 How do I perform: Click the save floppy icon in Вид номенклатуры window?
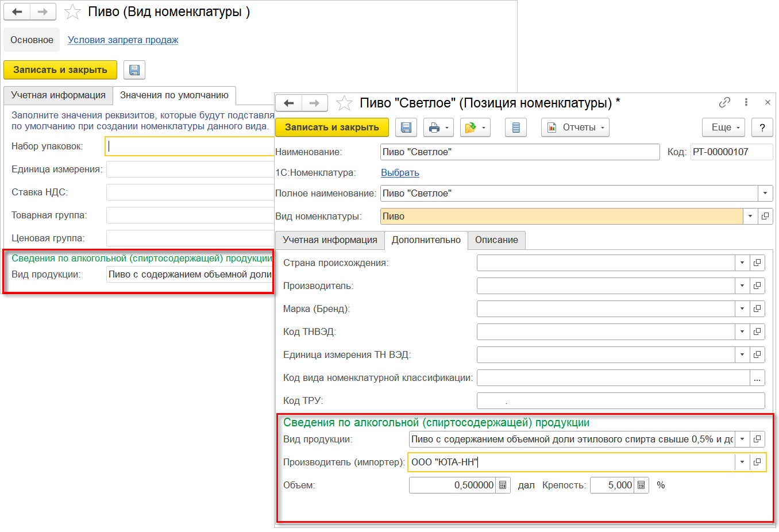(134, 70)
